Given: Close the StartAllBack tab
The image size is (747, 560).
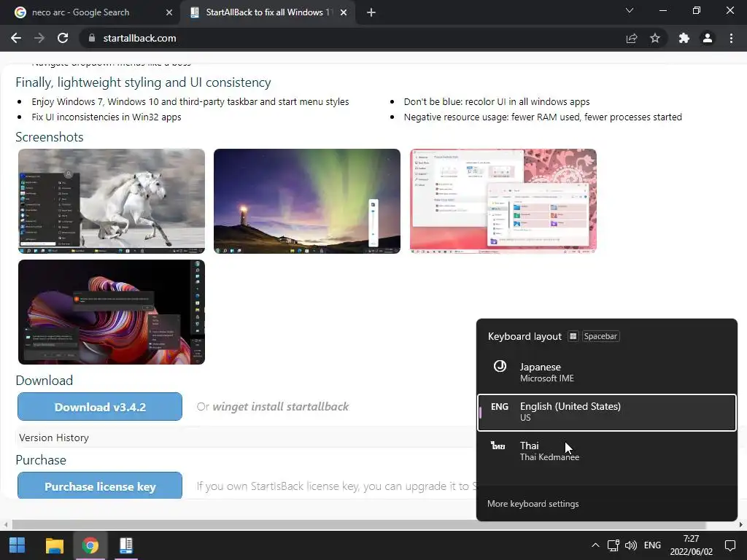Looking at the screenshot, I should tap(344, 12).
